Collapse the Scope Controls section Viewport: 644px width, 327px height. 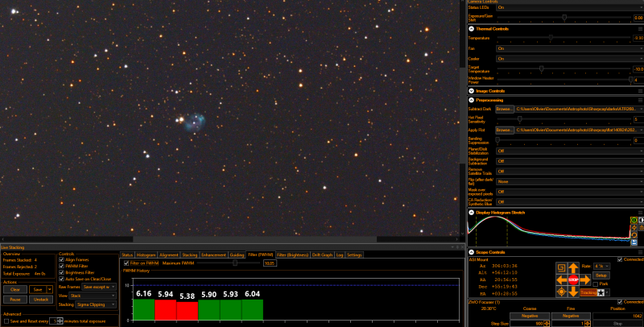pos(472,252)
